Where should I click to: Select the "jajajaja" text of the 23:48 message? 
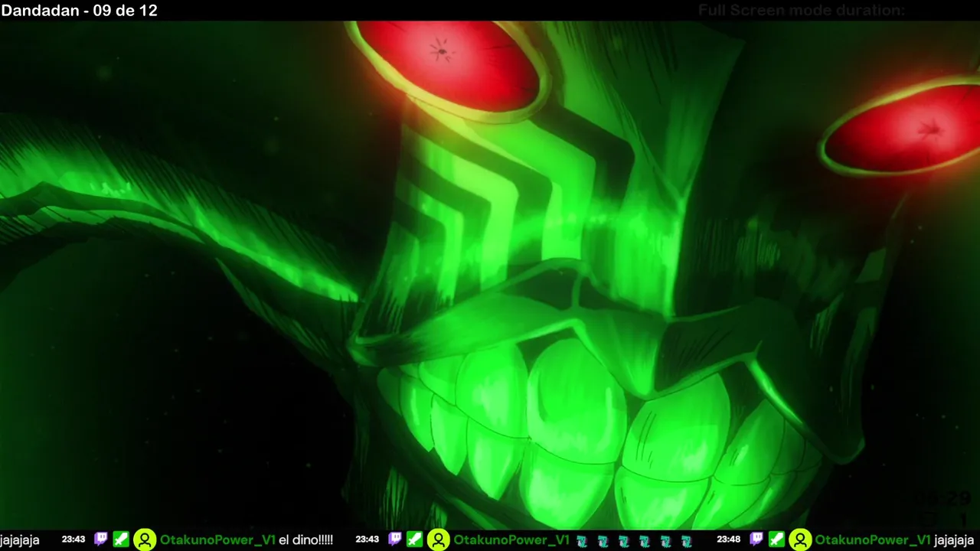click(x=954, y=540)
